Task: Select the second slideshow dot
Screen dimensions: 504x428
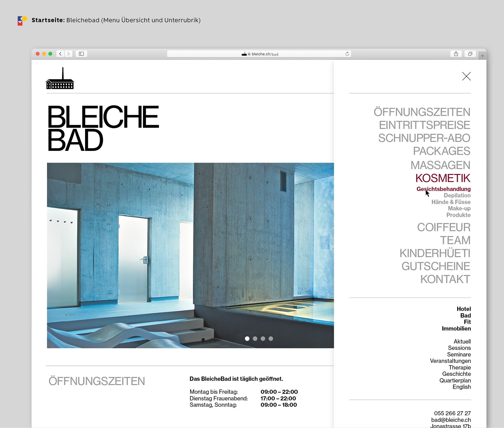Action: point(255,339)
